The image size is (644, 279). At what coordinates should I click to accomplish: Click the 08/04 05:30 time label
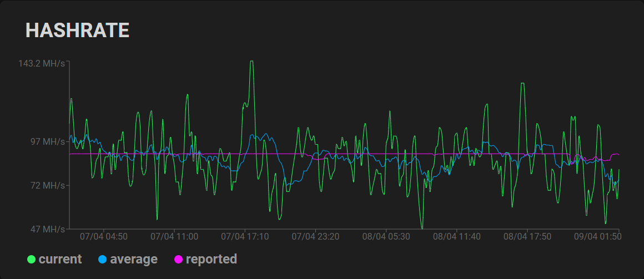click(x=386, y=237)
